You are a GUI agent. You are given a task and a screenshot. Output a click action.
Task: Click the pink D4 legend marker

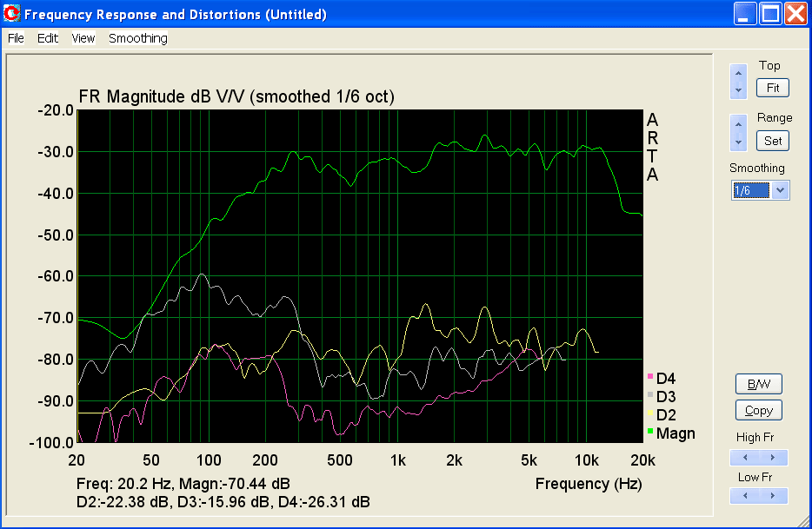pos(650,376)
